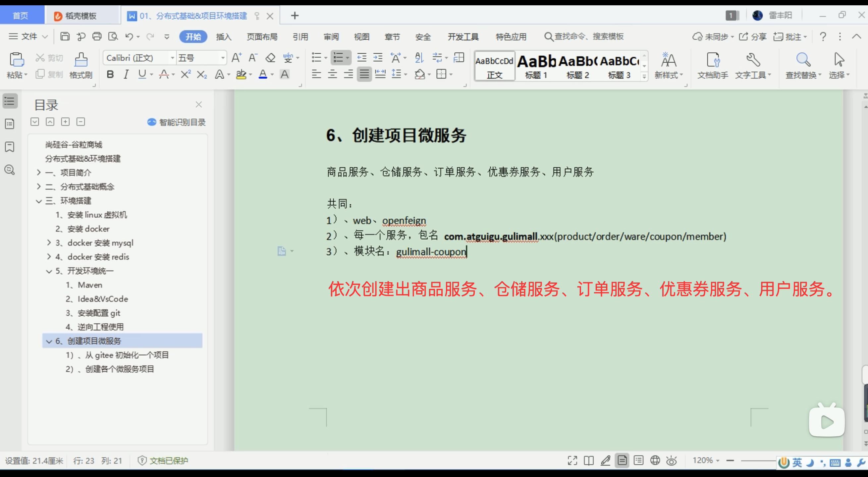This screenshot has width=868, height=477.
Task: Toggle justified paragraph alignment
Action: [x=364, y=74]
